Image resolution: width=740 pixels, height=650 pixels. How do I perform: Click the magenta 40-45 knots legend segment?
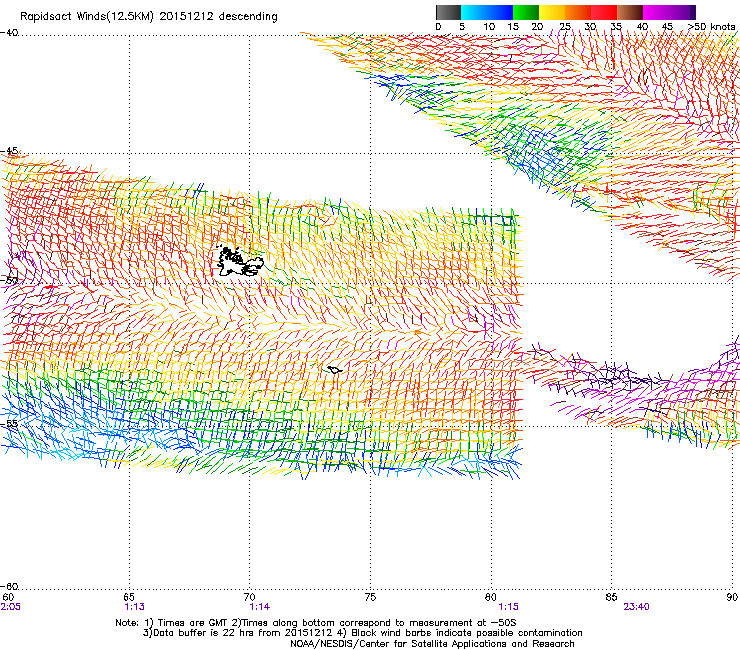tap(656, 12)
